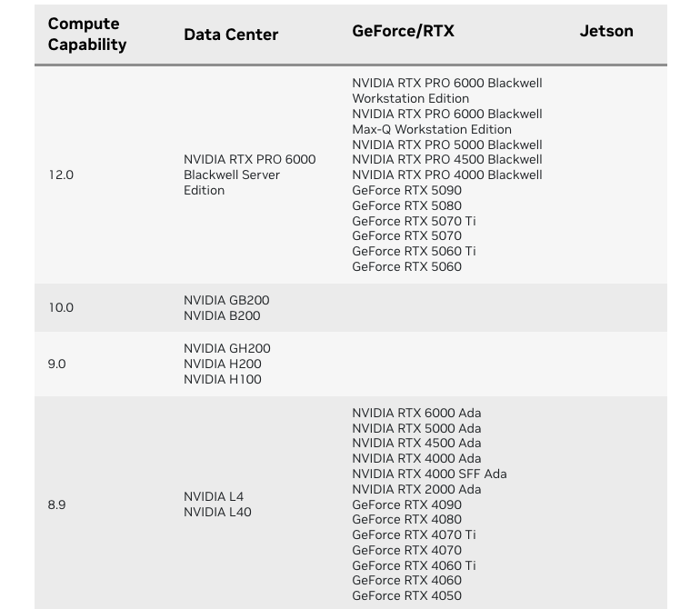
Task: Click the GeForce/RTX column header
Action: [403, 31]
